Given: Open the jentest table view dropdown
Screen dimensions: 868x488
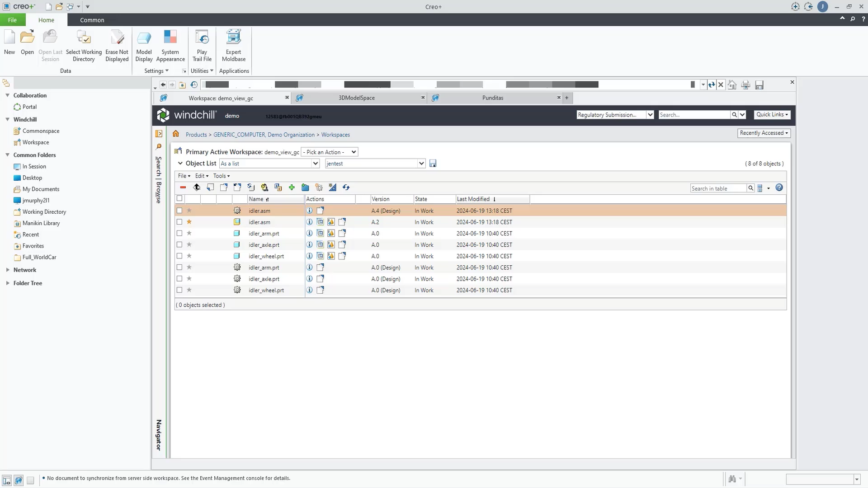Looking at the screenshot, I should (375, 164).
